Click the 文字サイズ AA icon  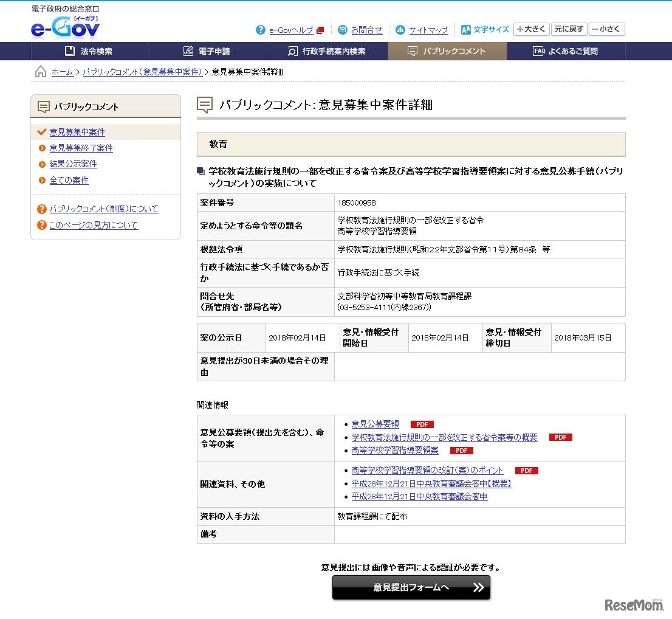(465, 30)
